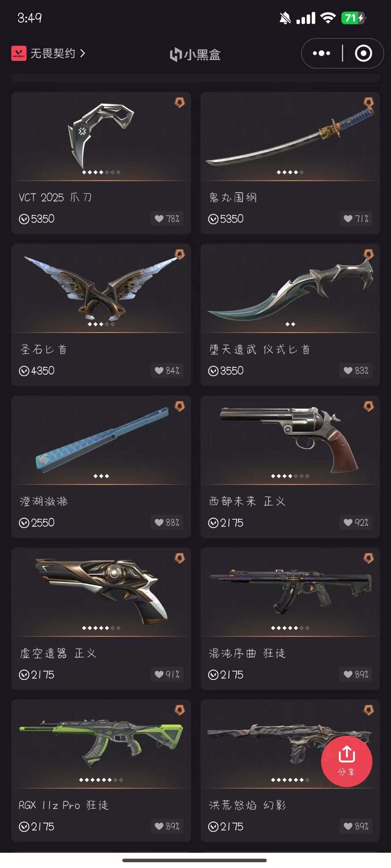
Task: Open the 无畏契约 game selector
Action: pos(49,53)
